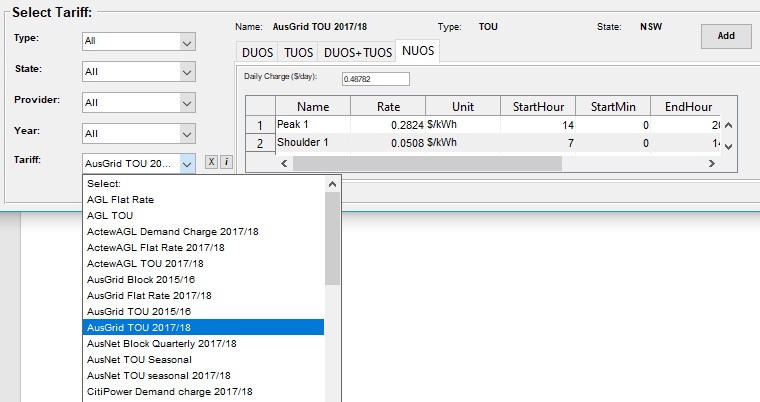Viewport: 760px width, 402px height.
Task: Click the Name column header
Action: point(313,107)
